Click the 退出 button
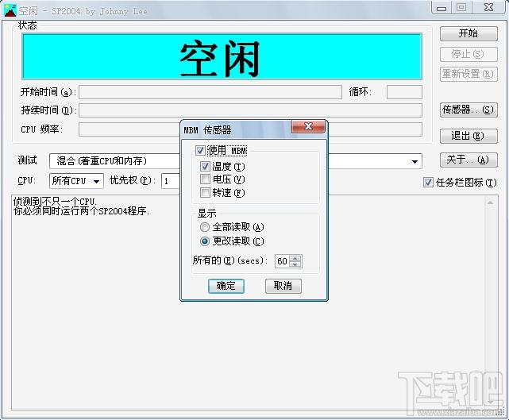Image resolution: width=509 pixels, height=420 pixels. [469, 136]
